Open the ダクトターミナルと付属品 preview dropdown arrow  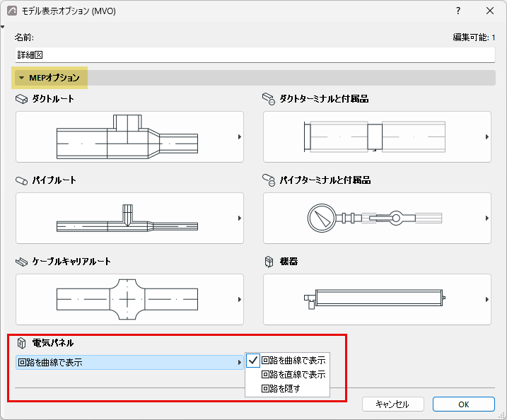coord(487,136)
